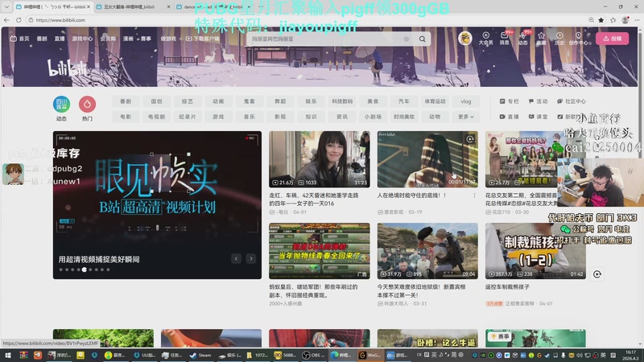Open 活动 activities shortcut

[538, 101]
